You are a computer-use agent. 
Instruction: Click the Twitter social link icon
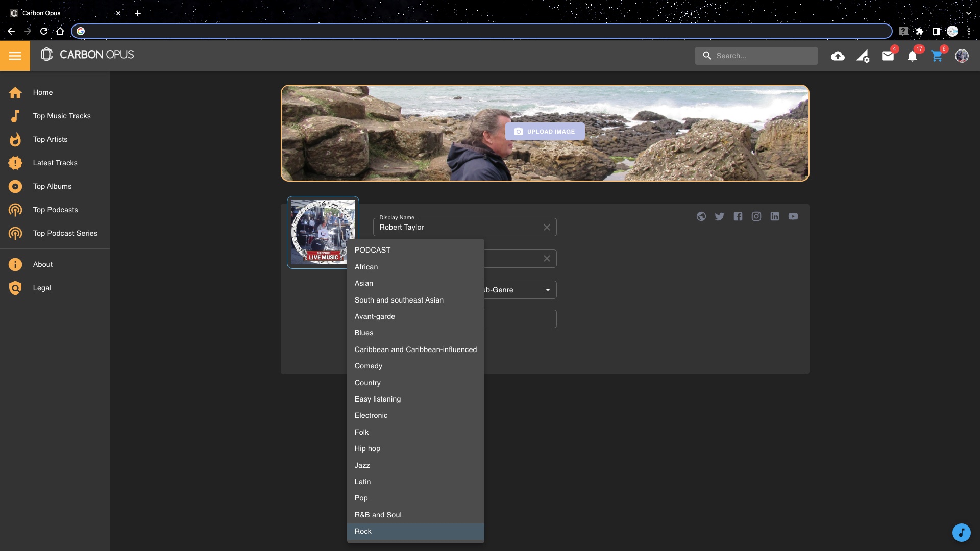click(x=719, y=216)
